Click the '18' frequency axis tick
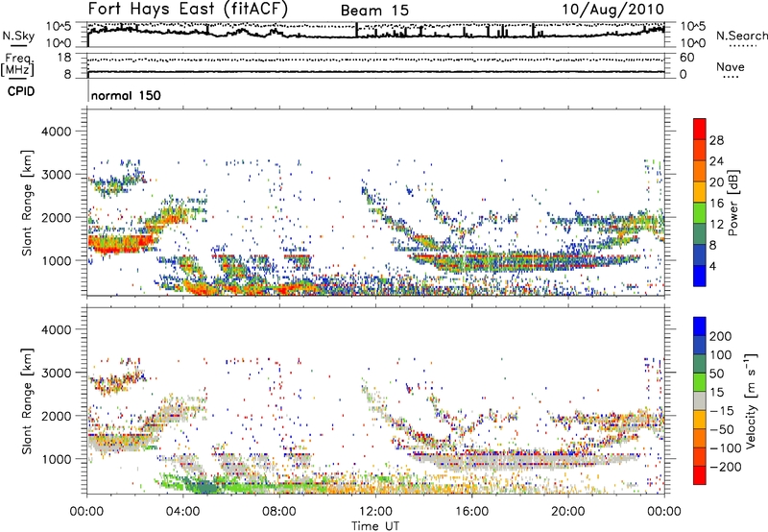 click(x=63, y=58)
